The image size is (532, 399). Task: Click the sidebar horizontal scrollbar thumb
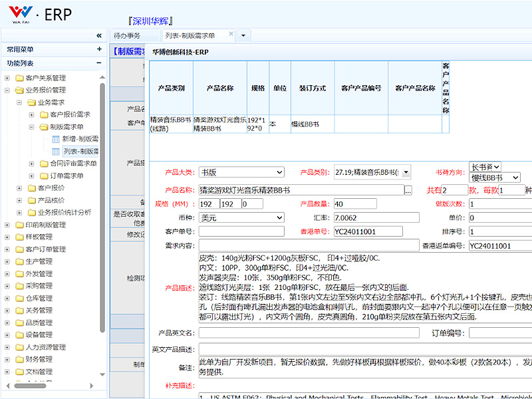click(30, 386)
